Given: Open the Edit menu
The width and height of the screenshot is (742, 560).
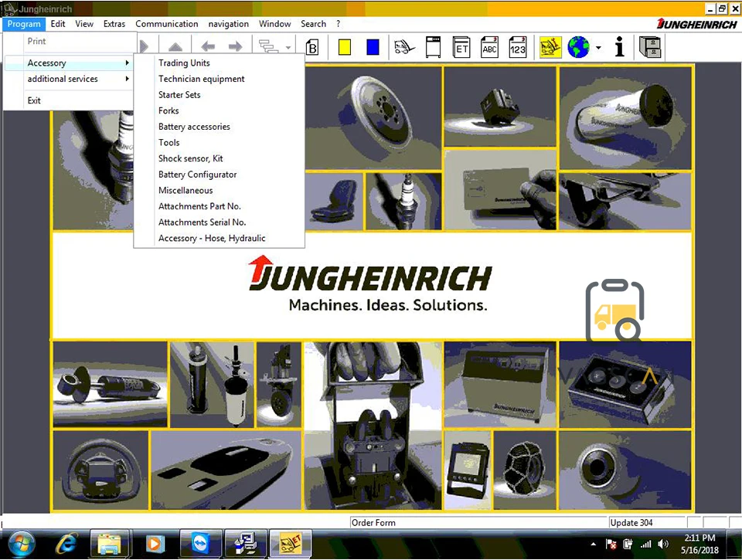Looking at the screenshot, I should point(58,24).
